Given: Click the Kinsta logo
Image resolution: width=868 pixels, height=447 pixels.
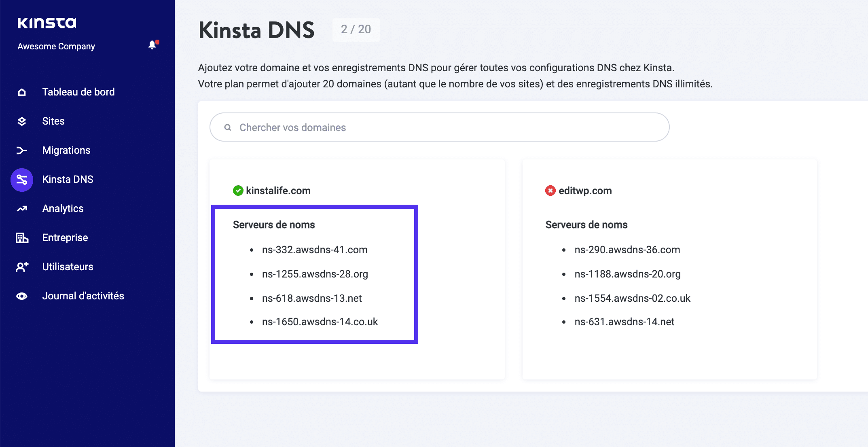Looking at the screenshot, I should 47,23.
